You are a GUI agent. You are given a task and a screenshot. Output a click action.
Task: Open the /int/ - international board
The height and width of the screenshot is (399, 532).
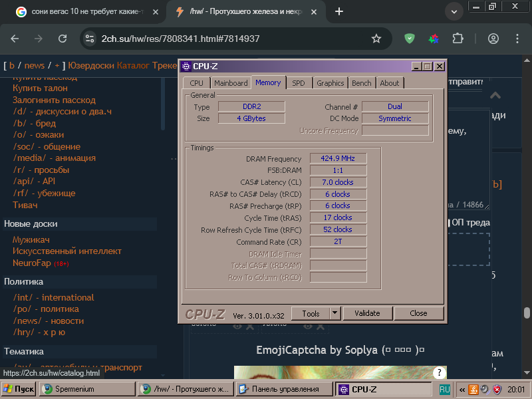tap(53, 297)
